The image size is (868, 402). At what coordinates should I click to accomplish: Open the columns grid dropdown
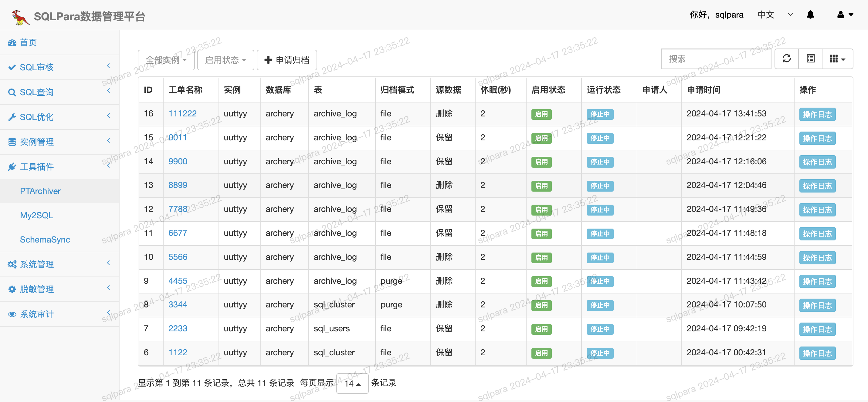click(837, 59)
